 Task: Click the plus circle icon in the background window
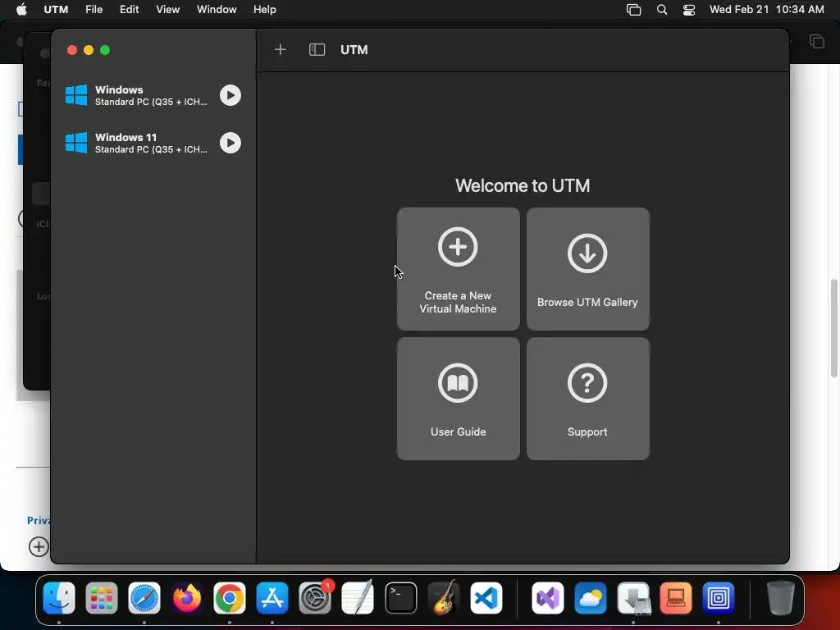coord(39,546)
